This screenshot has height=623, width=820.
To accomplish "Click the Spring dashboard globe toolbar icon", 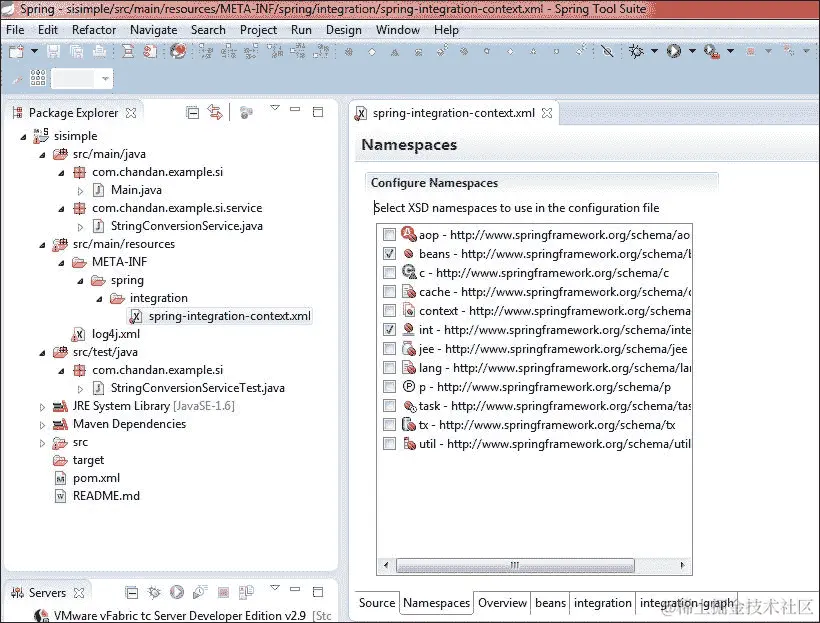I will pos(178,51).
